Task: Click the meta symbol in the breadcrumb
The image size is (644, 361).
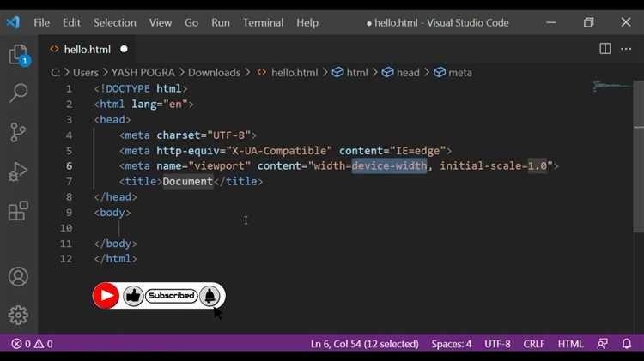Action: point(453,73)
